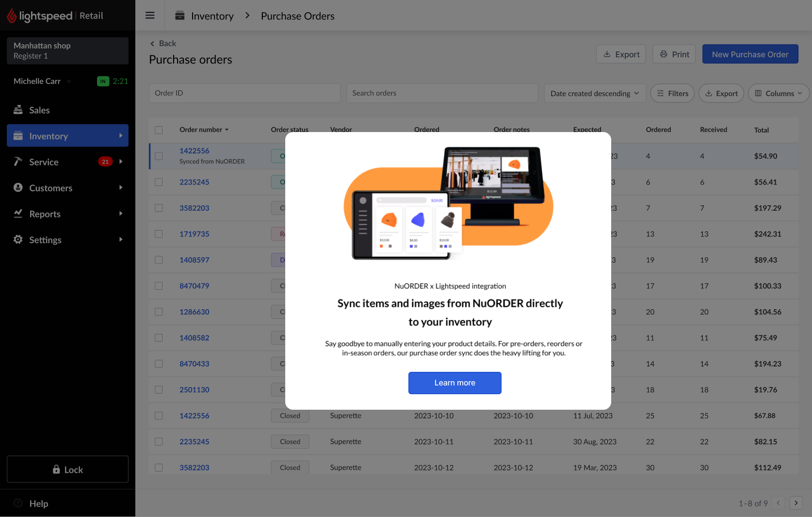The width and height of the screenshot is (812, 517).
Task: Click the Sales register icon in sidebar
Action: click(18, 110)
